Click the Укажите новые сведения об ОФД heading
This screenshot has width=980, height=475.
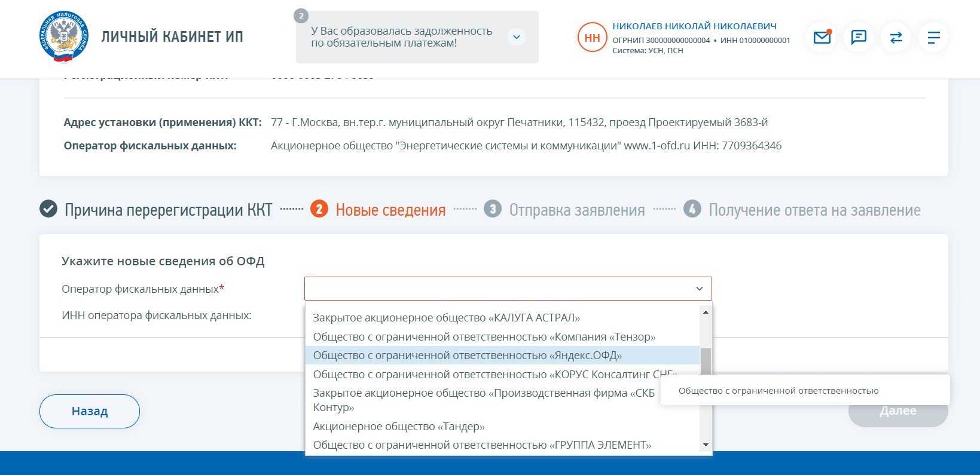point(163,261)
